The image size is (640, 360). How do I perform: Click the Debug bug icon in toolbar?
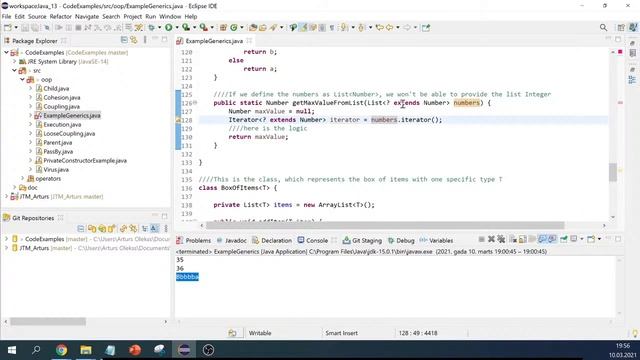tap(151, 27)
